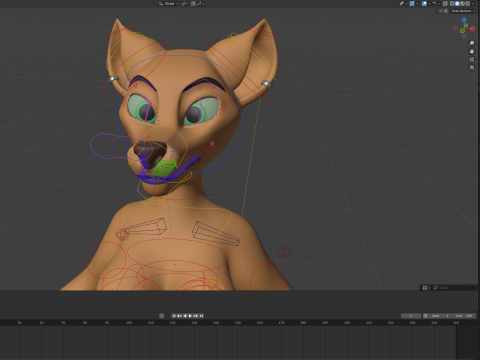480x360 pixels.
Task: Switch perspective/orthographic projection button
Action: [472, 68]
